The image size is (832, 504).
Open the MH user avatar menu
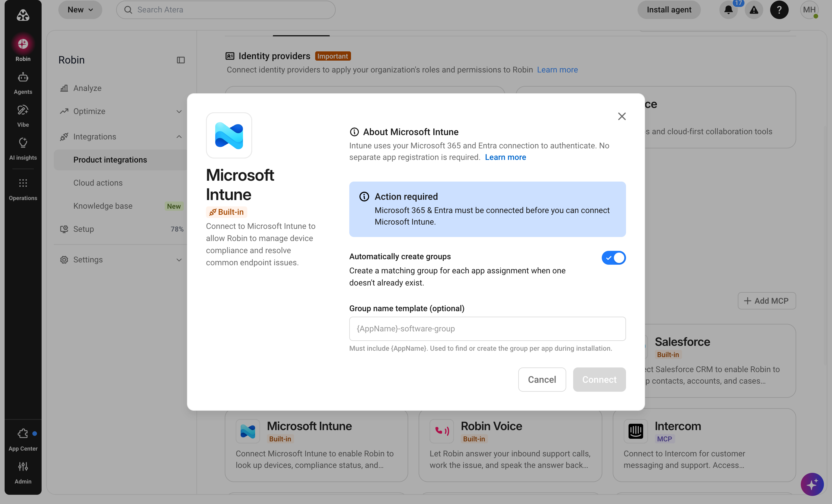(809, 10)
